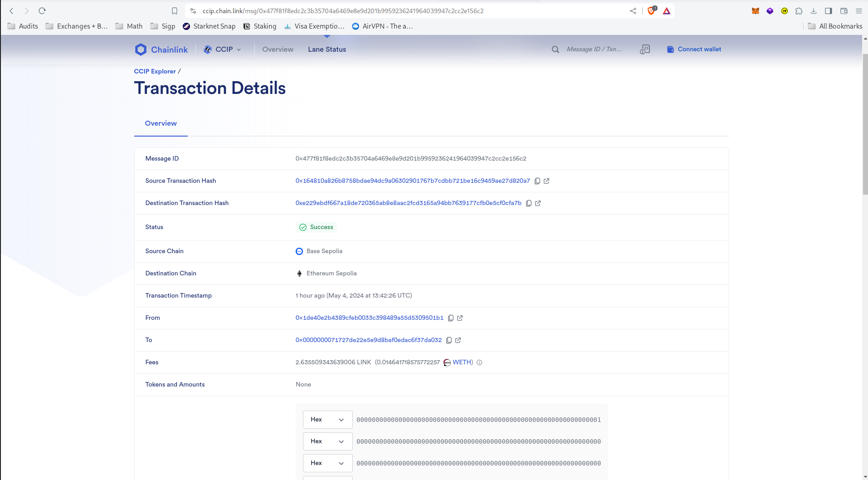Open the second Hex format dropdown
The image size is (868, 480).
tap(327, 441)
